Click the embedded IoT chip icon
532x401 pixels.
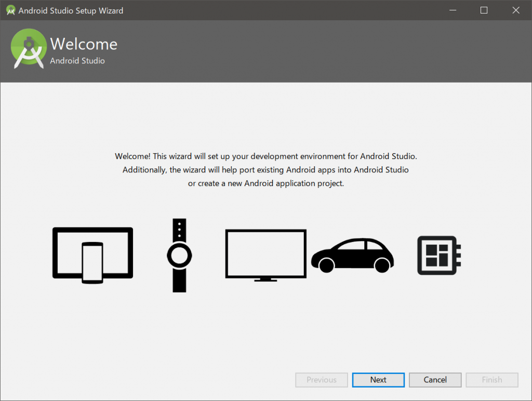(438, 255)
